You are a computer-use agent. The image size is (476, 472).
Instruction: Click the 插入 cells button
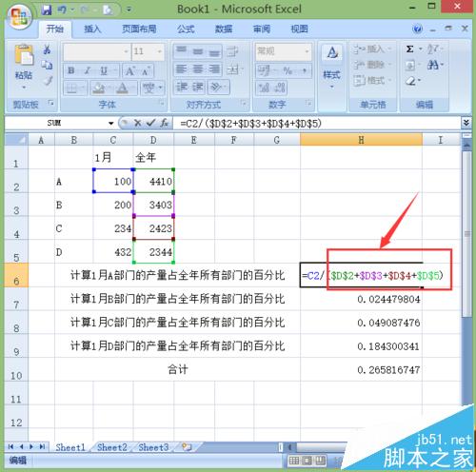coord(371,49)
